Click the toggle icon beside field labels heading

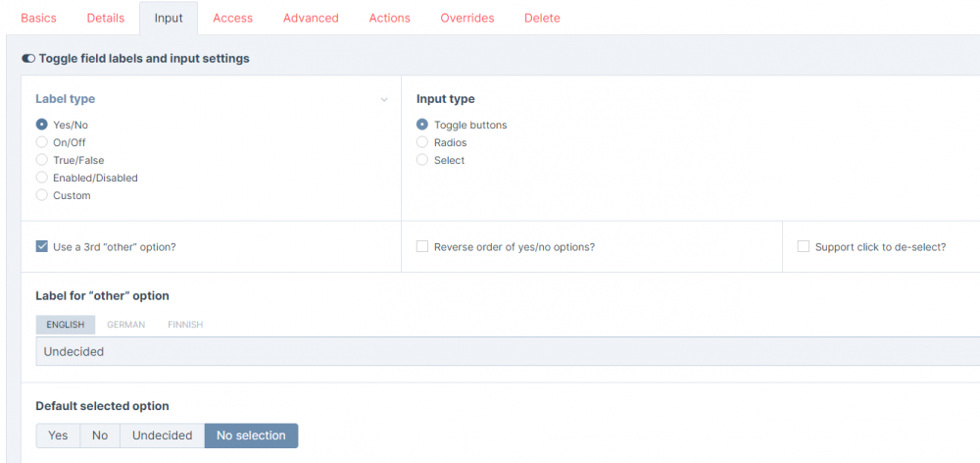(27, 59)
